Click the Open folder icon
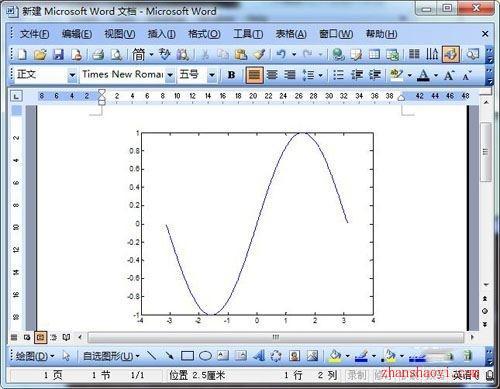Viewport: 500px width, 389px height. point(40,54)
